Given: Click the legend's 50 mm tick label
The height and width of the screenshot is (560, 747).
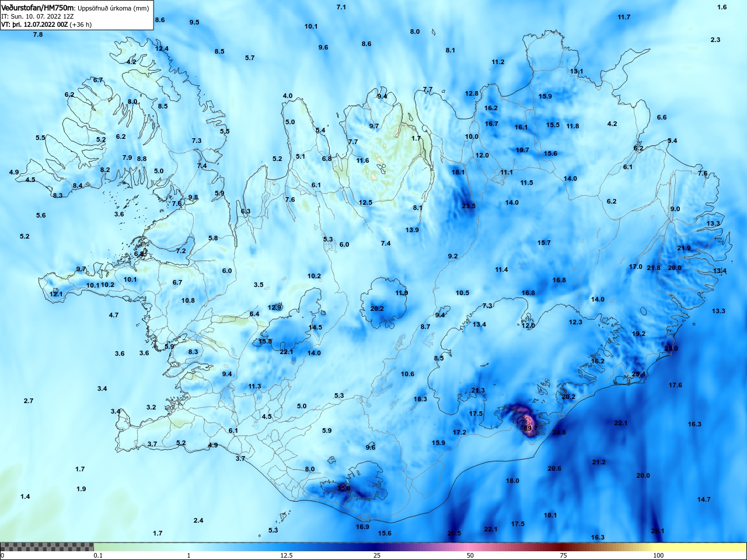Looking at the screenshot, I should tap(470, 555).
